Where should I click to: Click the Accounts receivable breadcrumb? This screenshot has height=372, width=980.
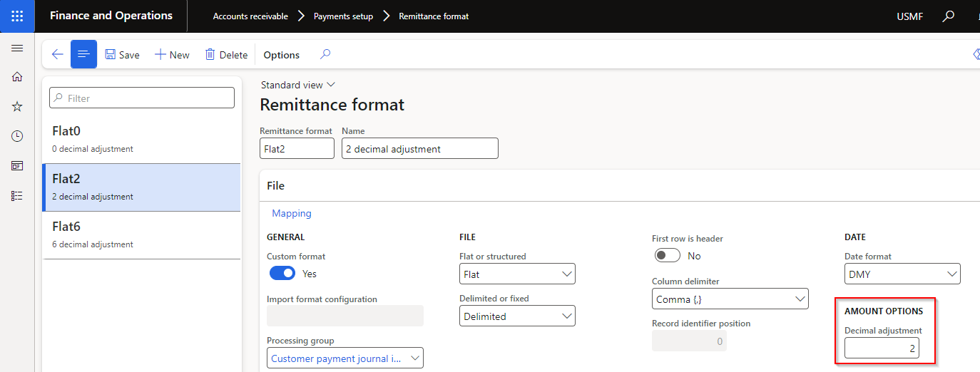coord(250,16)
